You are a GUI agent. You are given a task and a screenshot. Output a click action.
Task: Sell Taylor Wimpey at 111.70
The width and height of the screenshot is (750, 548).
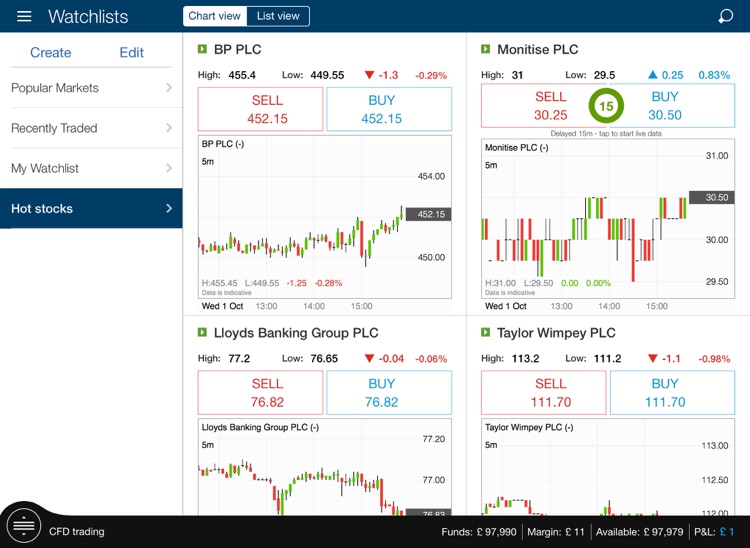(x=543, y=393)
